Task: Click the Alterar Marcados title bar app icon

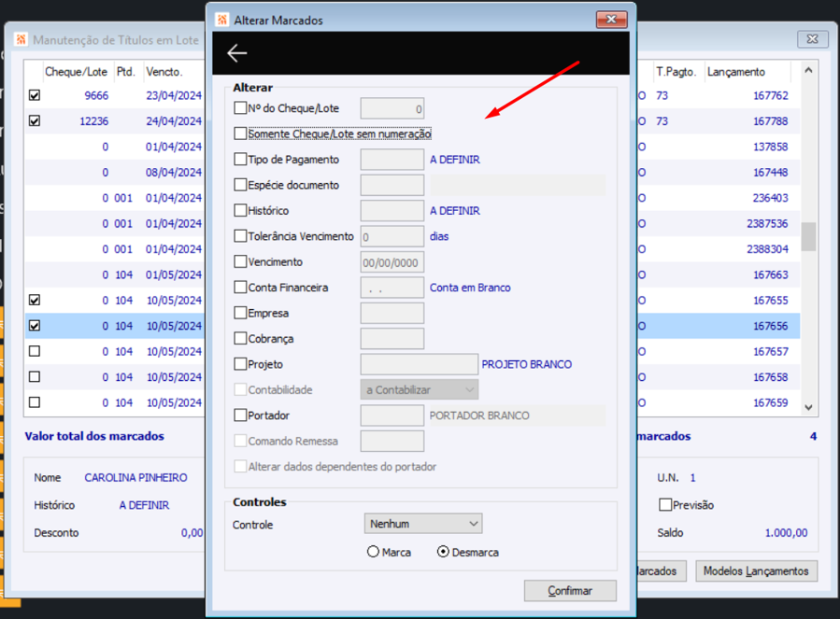Action: pos(222,20)
